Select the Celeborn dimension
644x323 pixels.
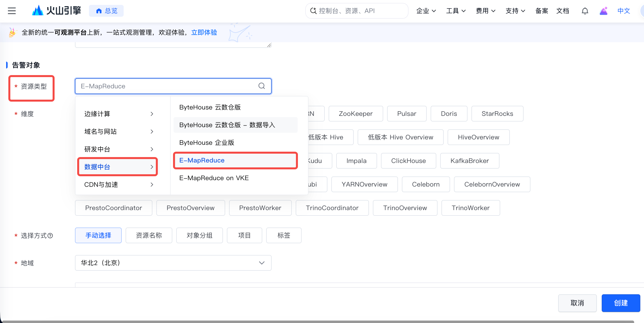click(x=426, y=184)
